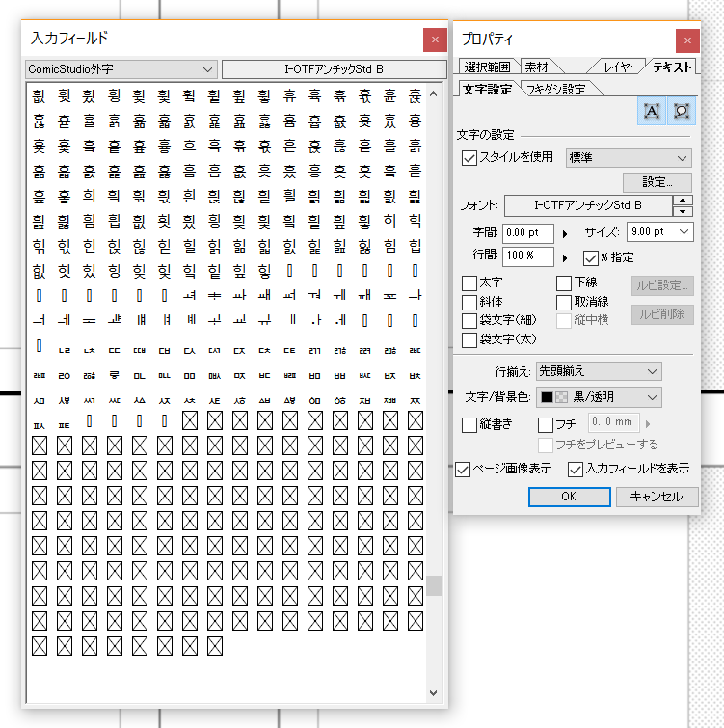
Task: Click the 字間 slider arrow
Action: point(565,233)
